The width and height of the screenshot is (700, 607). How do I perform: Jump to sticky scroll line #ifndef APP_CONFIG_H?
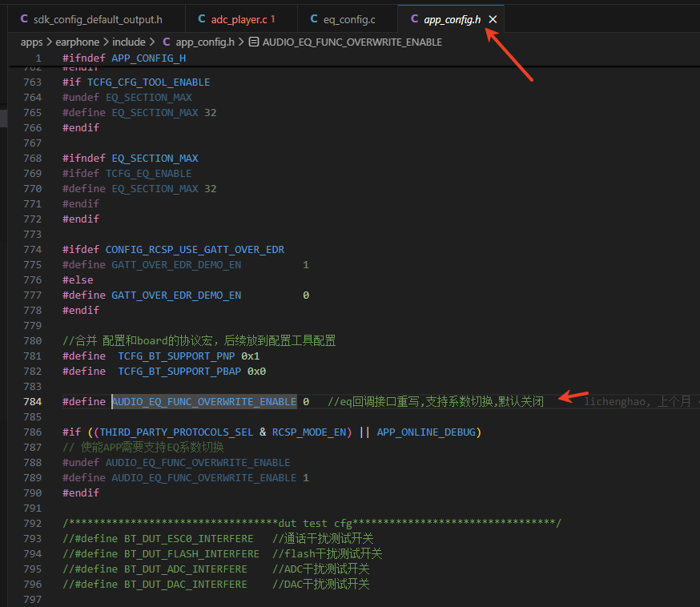click(x=124, y=58)
